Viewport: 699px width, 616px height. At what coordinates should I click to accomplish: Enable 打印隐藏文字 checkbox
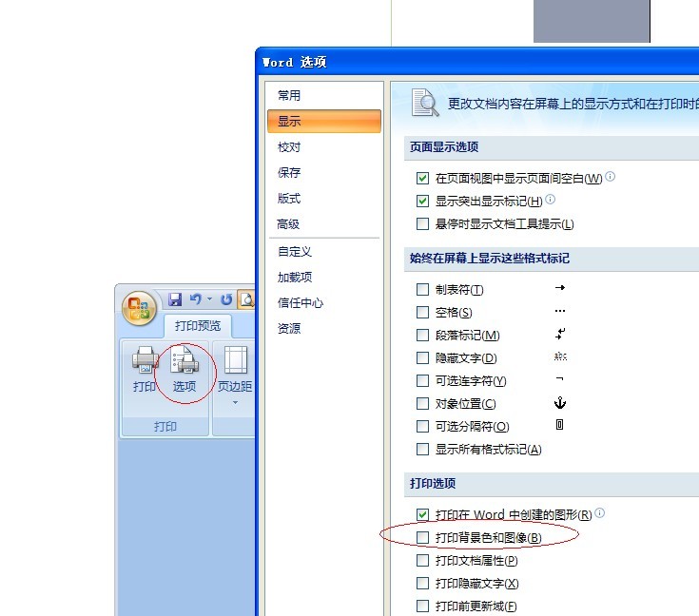pyautogui.click(x=422, y=583)
